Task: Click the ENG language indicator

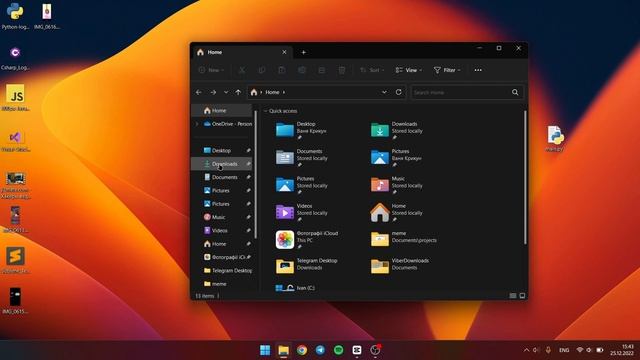Action: tap(564, 350)
